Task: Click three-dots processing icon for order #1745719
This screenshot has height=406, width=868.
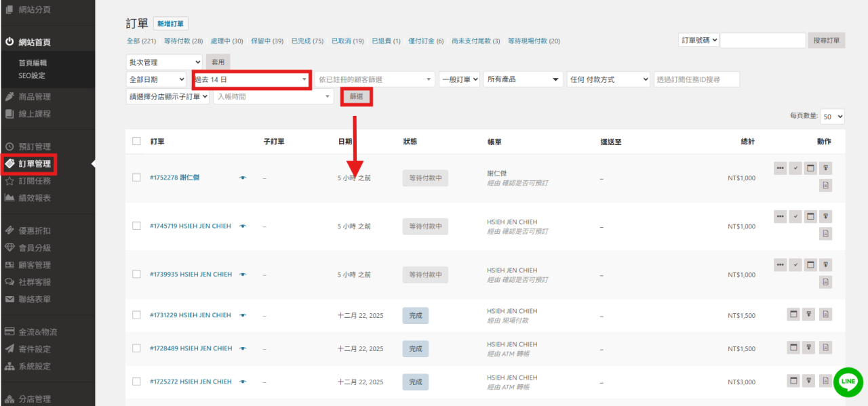Action: tap(781, 216)
